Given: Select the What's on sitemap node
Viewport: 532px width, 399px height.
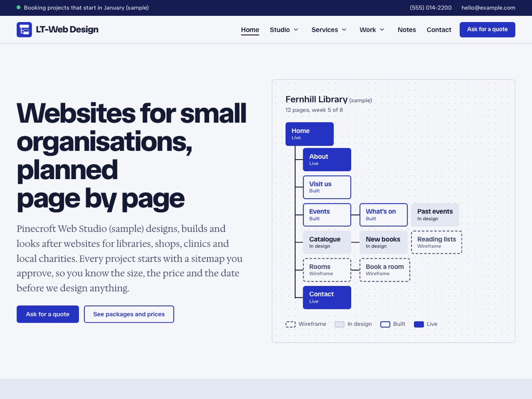Looking at the screenshot, I should tap(383, 215).
